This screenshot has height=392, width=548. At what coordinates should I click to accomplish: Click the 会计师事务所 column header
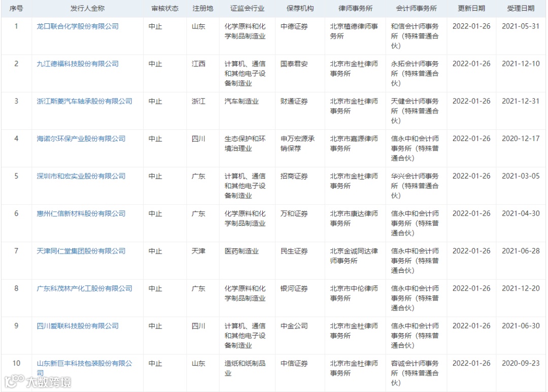[x=416, y=9]
